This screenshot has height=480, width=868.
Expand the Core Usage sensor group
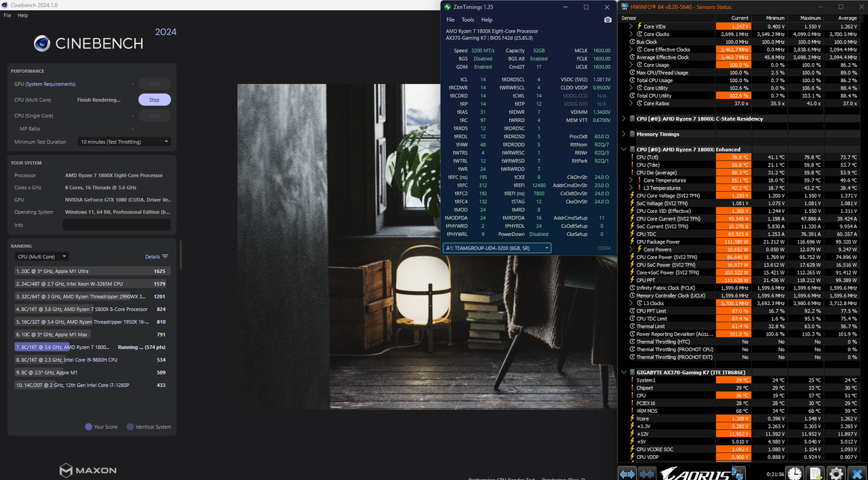coord(631,65)
